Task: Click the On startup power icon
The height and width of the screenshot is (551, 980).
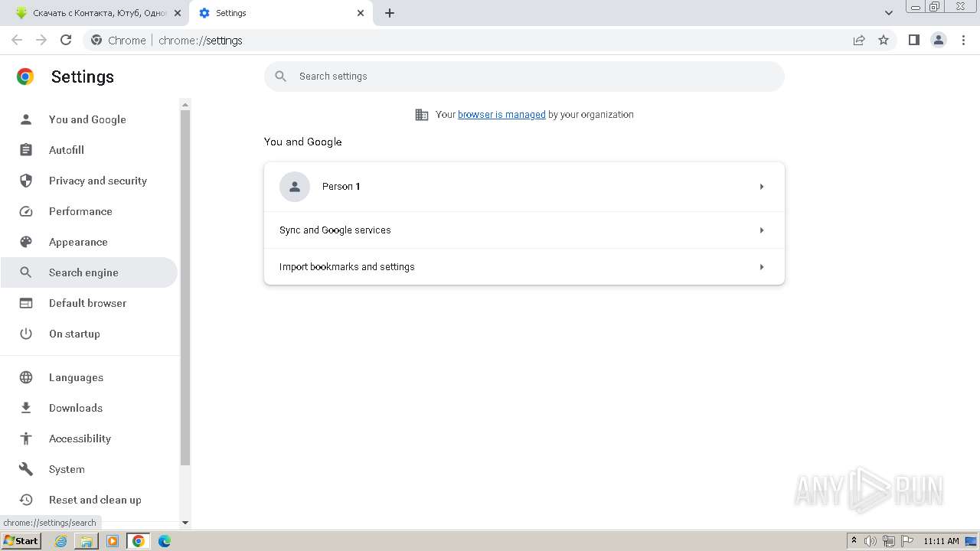Action: 26,334
